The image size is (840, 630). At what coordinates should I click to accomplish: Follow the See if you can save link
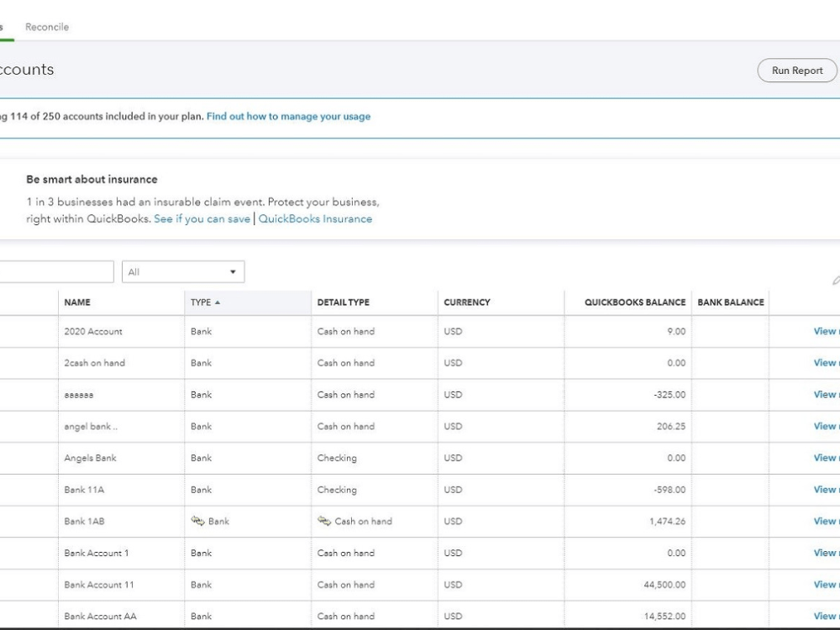coord(202,218)
